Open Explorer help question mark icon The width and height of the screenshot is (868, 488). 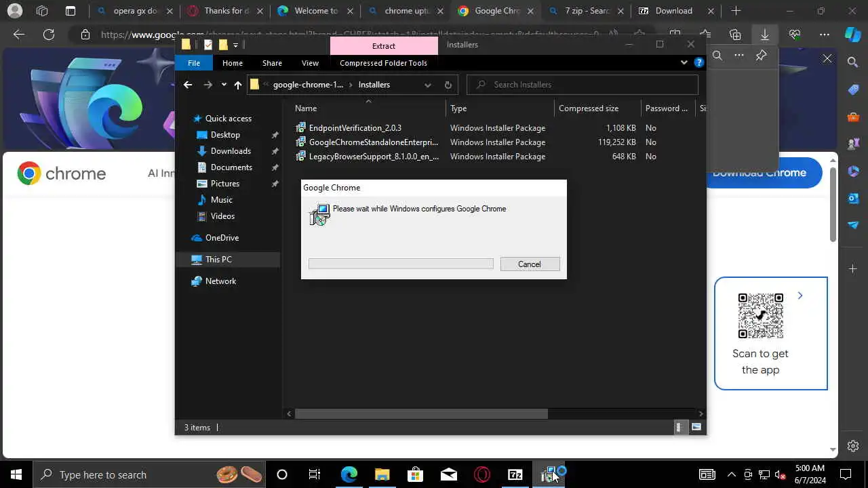coord(698,62)
